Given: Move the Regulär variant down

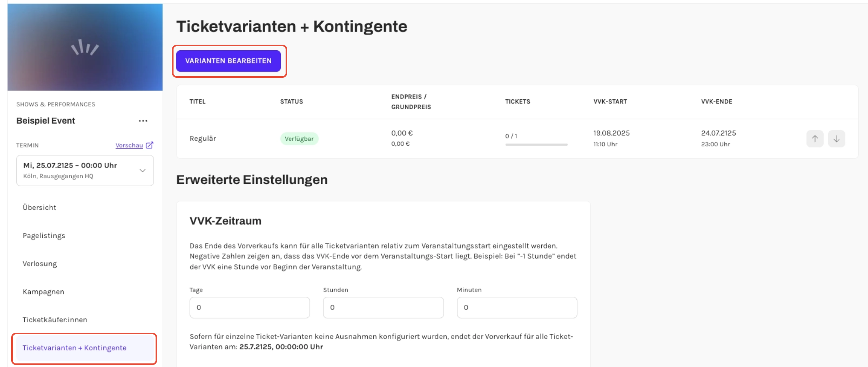Looking at the screenshot, I should coord(836,139).
